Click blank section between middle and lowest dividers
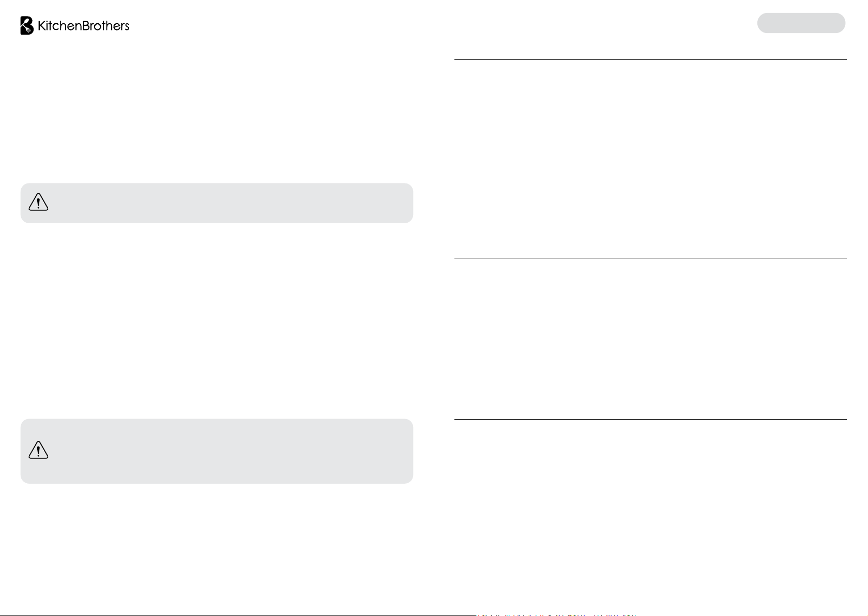This screenshot has height=616, width=868. tap(650, 338)
